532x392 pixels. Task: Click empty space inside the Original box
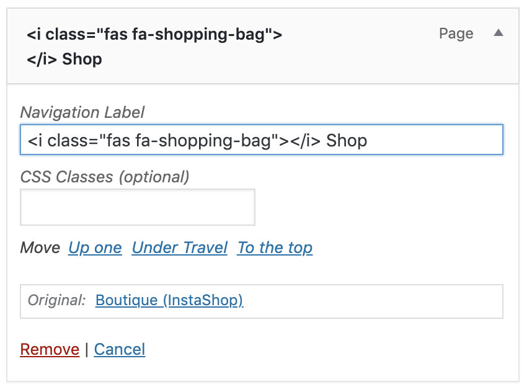coord(372,301)
